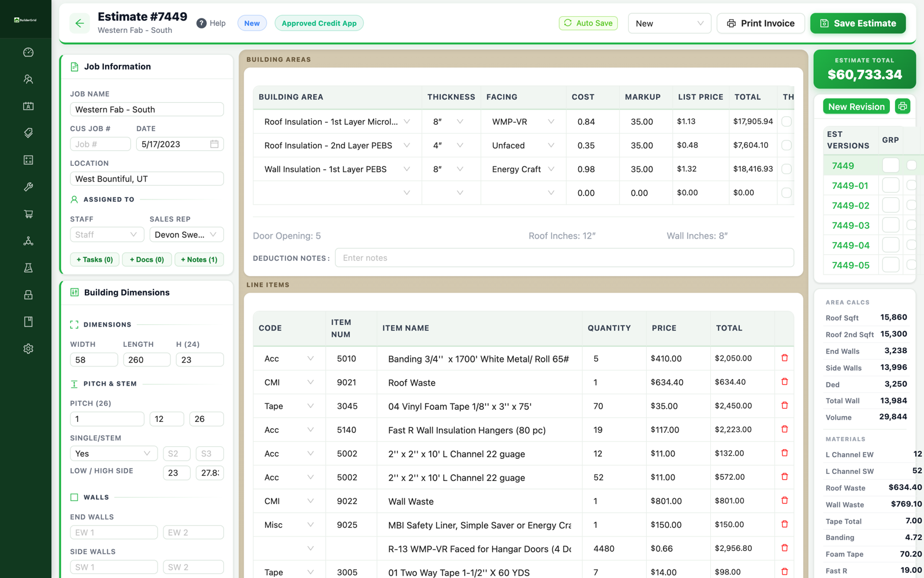Image resolution: width=924 pixels, height=578 pixels.
Task: Open building area dropdown for Roof Insulation 2nd Layer
Action: (x=337, y=145)
